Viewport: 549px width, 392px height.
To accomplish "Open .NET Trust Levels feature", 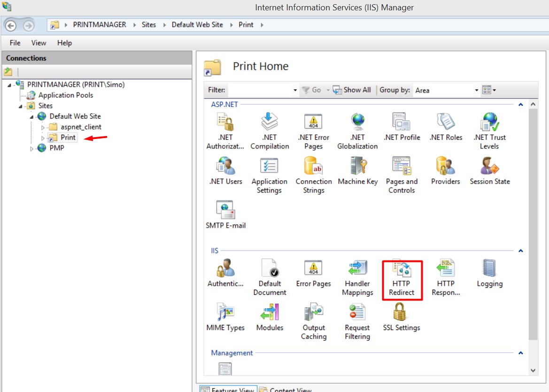I will click(x=489, y=131).
